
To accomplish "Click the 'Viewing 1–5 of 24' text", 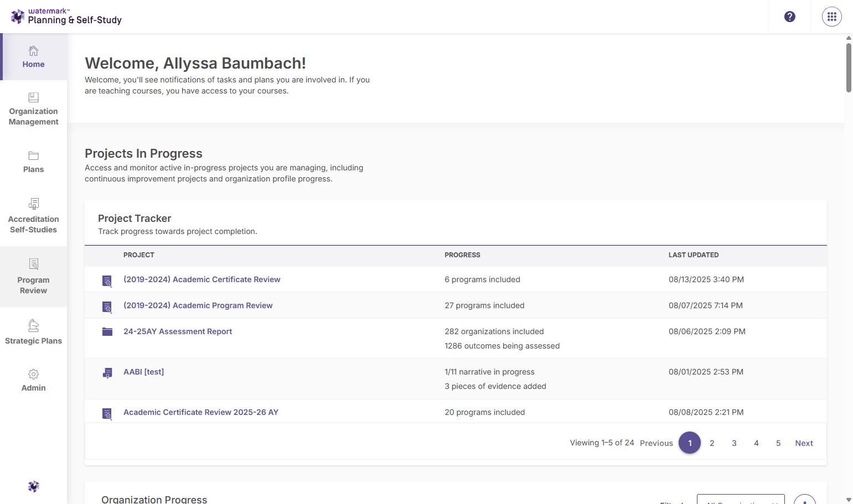I will (x=602, y=443).
